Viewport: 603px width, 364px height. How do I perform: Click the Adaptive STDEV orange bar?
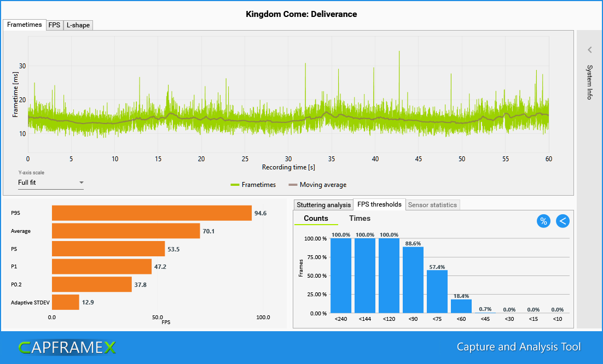pyautogui.click(x=65, y=302)
